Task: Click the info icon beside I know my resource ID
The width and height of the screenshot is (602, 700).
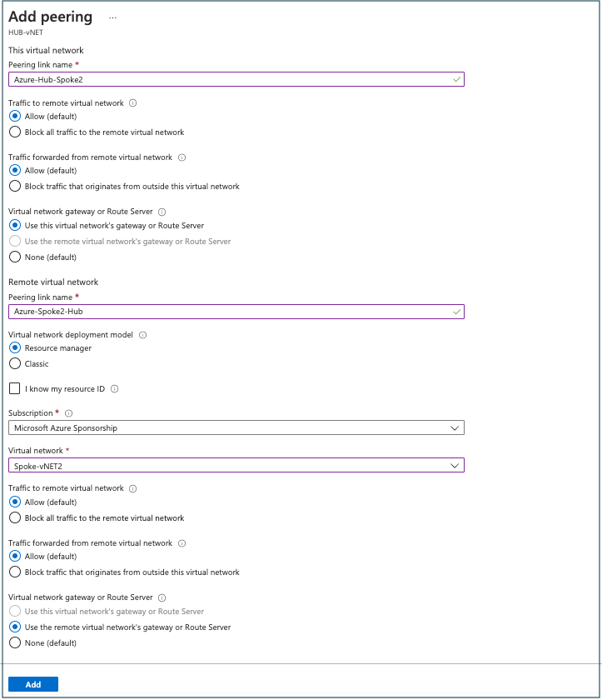Action: [x=117, y=388]
